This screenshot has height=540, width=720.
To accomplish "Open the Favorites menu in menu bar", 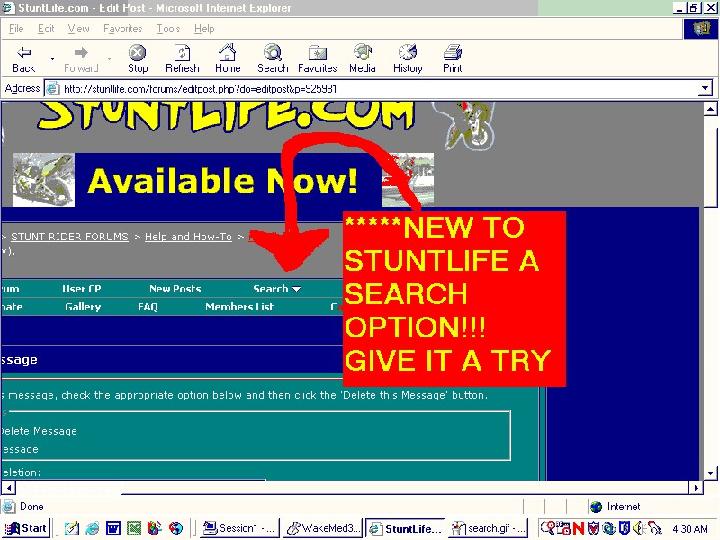I will [122, 28].
